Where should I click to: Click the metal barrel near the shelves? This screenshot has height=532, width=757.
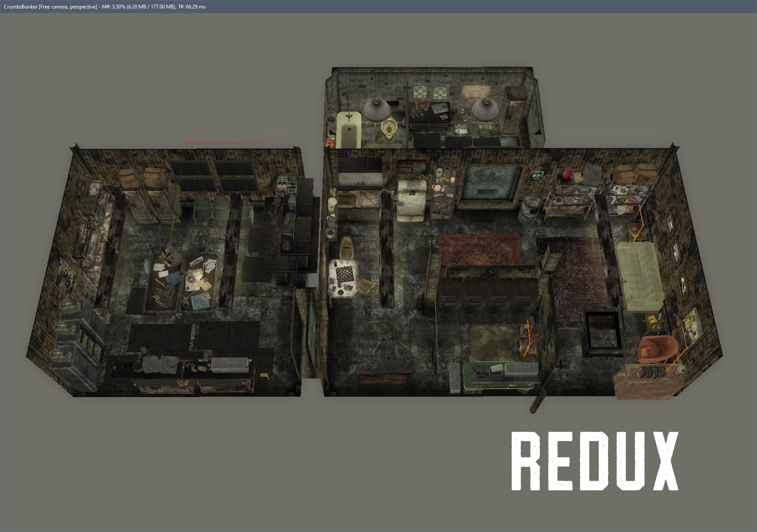pos(529,208)
